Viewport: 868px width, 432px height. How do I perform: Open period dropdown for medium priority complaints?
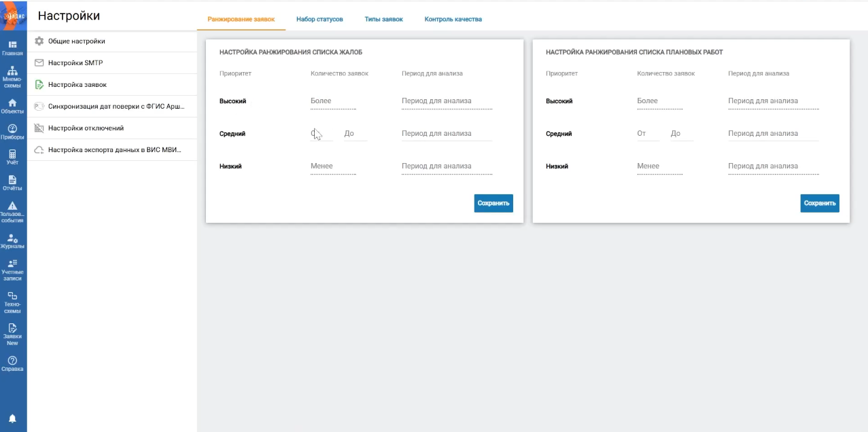(x=447, y=134)
